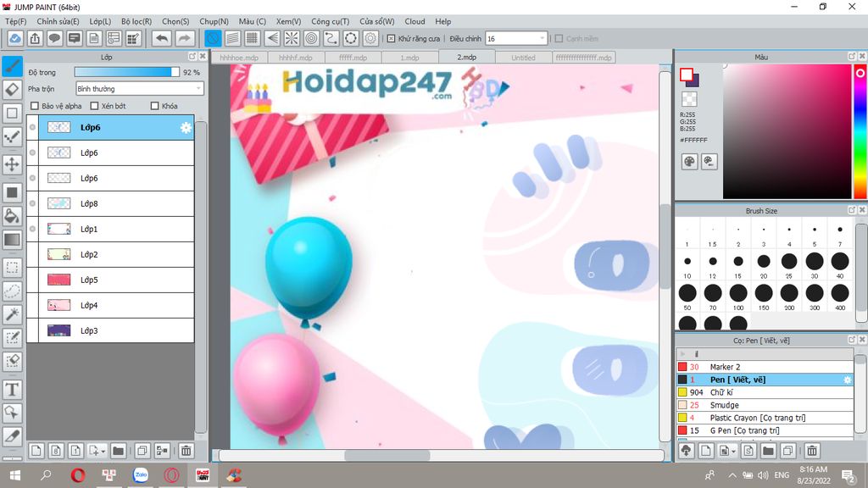The height and width of the screenshot is (488, 868).
Task: Click the Lớp3 layer thumbnail
Action: (58, 331)
